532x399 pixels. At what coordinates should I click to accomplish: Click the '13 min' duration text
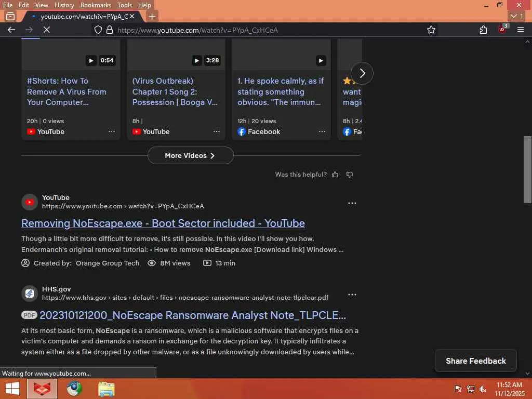[225, 263]
